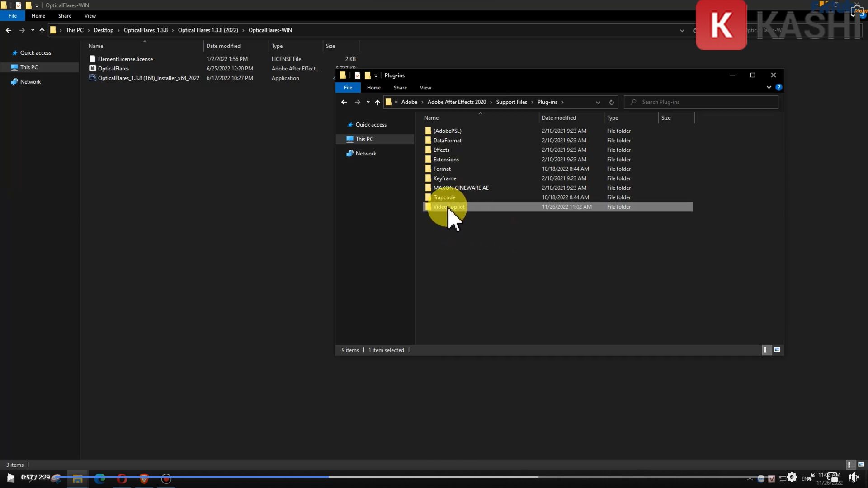Screen dimensions: 868x488
Task: Click Support Files in breadcrumb path
Action: [x=511, y=102]
